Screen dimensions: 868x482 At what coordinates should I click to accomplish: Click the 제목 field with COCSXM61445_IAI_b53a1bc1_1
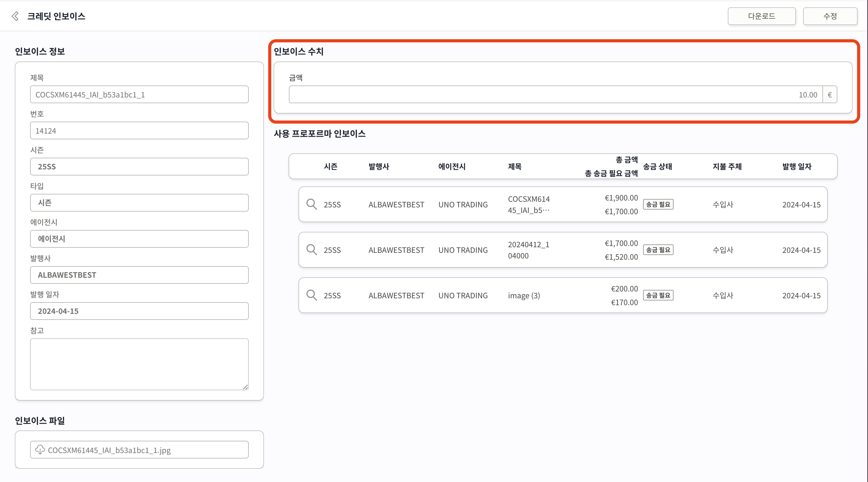[x=139, y=95]
